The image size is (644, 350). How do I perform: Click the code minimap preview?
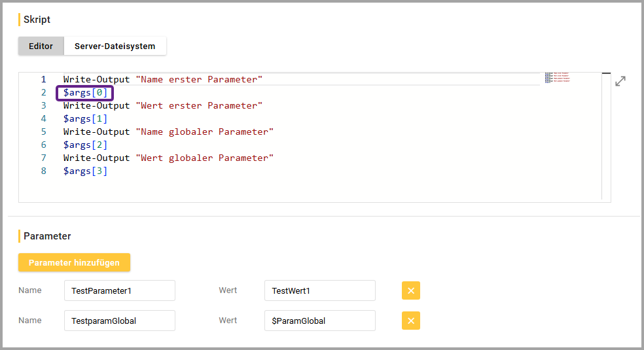(557, 78)
